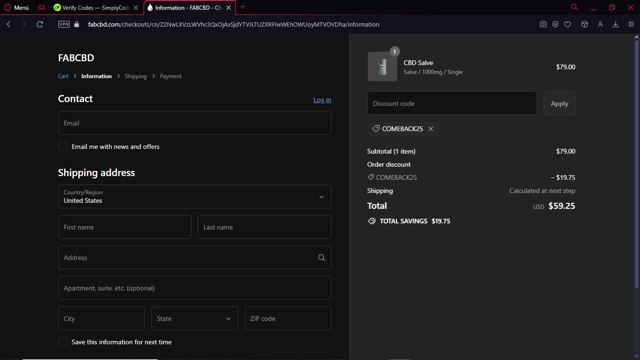This screenshot has height=360, width=640.
Task: Click the quantity badge on product image
Action: tap(394, 51)
